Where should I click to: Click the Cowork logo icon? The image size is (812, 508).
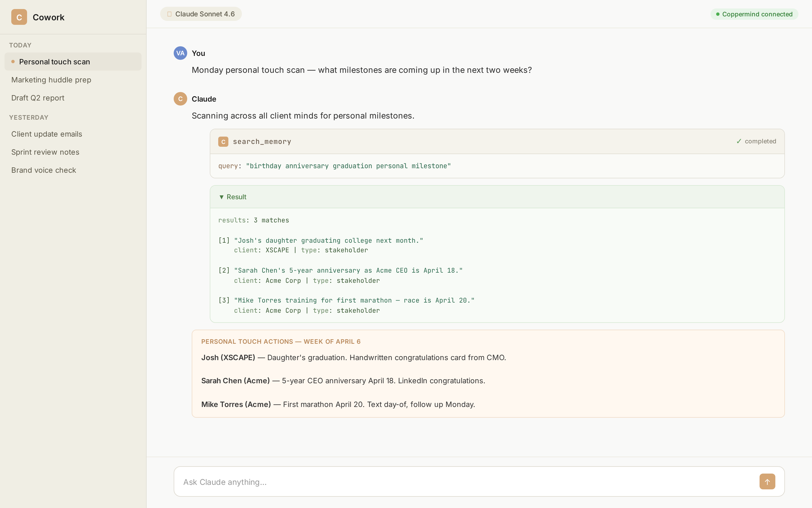pyautogui.click(x=19, y=17)
